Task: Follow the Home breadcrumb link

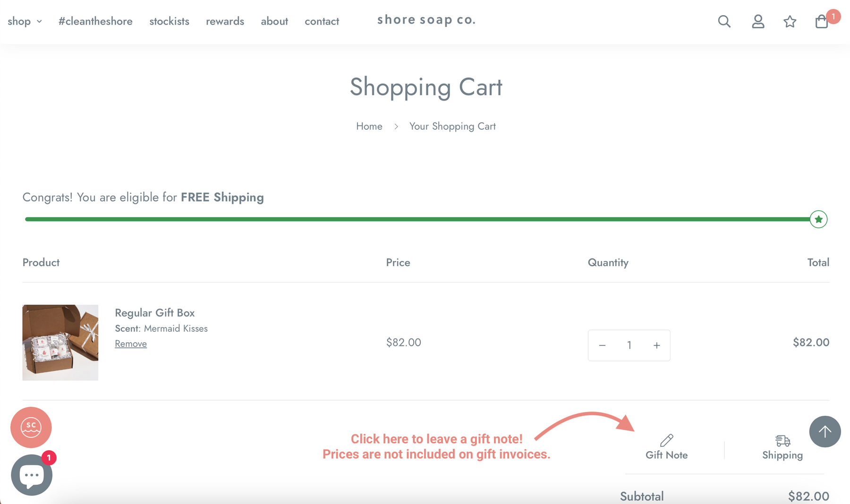Action: 369,126
